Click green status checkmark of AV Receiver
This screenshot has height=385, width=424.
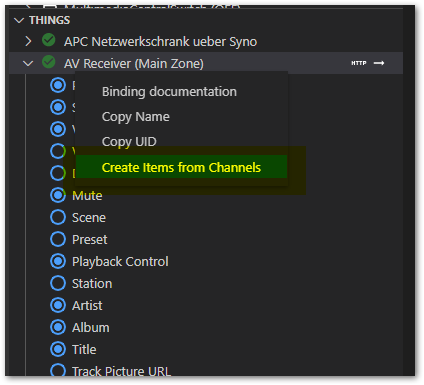[x=49, y=62]
